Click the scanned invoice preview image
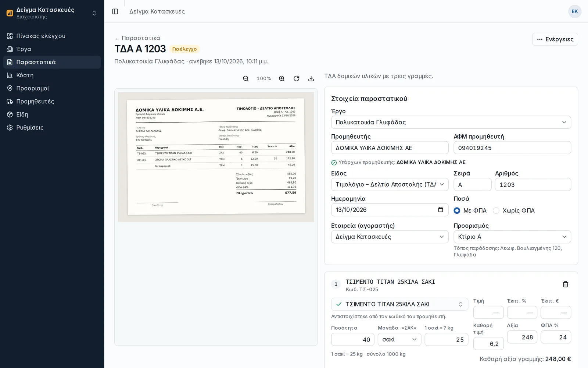Image resolution: width=588 pixels, height=368 pixels. click(216, 157)
